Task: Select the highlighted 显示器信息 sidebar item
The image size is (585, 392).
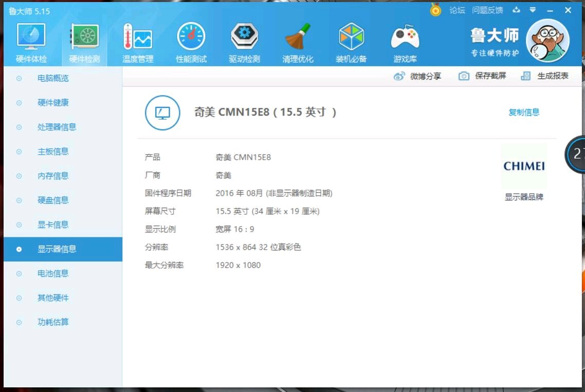Action: pyautogui.click(x=63, y=249)
